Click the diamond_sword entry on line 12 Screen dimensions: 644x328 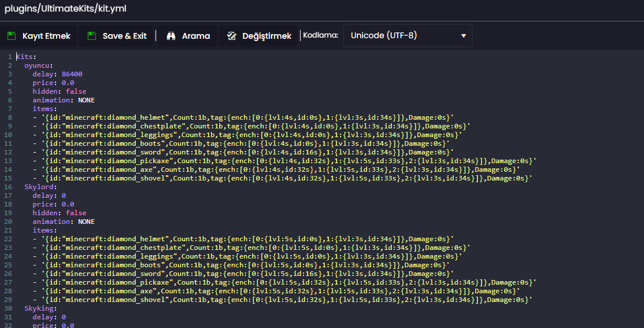[243, 152]
